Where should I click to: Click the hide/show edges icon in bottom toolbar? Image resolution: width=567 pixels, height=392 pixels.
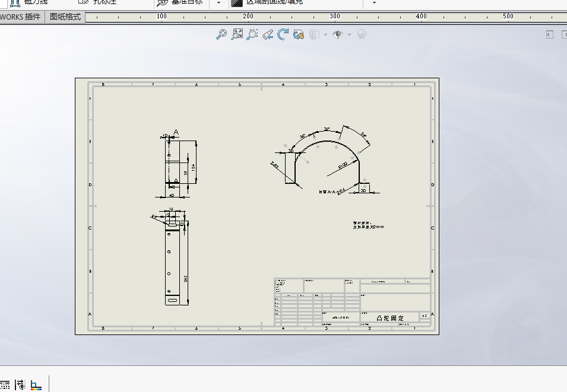(x=20, y=385)
